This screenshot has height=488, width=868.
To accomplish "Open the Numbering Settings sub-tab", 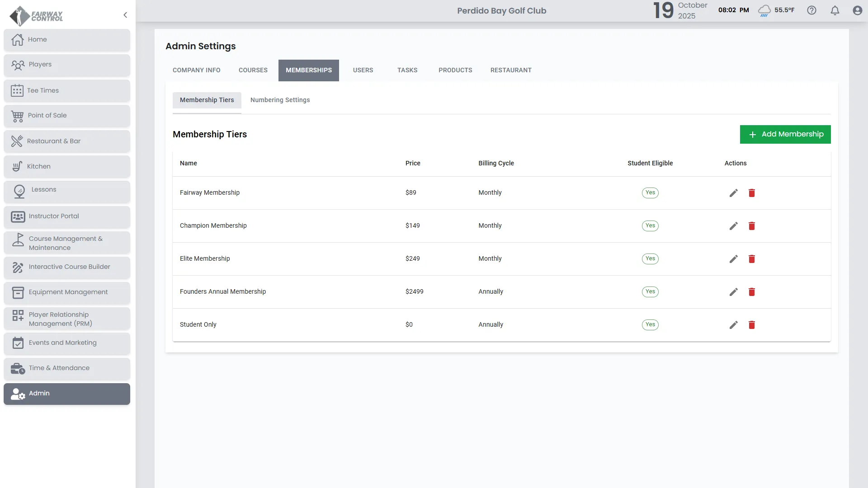I will (x=280, y=100).
